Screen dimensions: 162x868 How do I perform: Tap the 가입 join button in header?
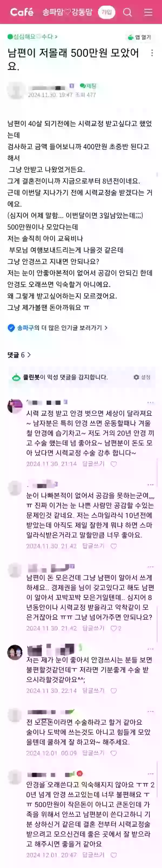tap(107, 12)
